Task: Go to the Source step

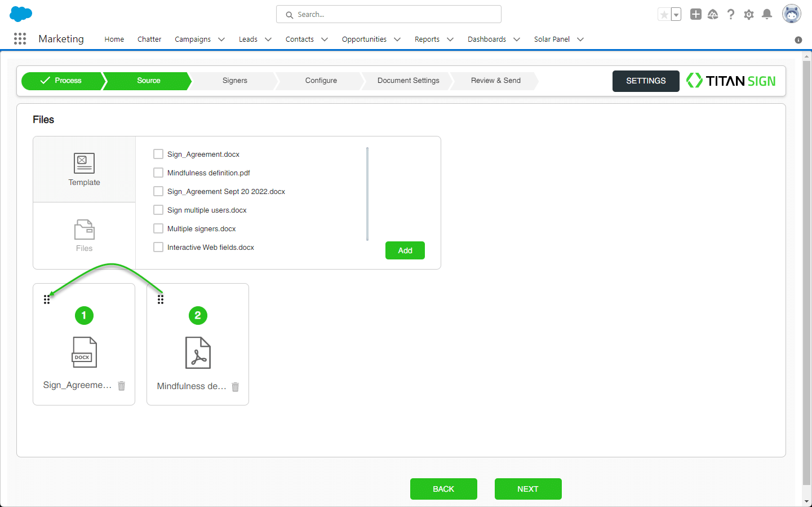Action: tap(148, 81)
